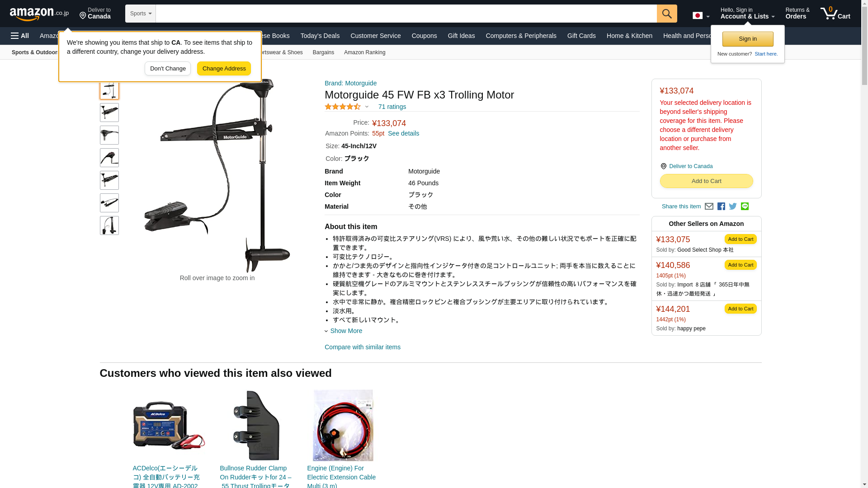Expand the Sports search category dropdown
Image resolution: width=868 pixels, height=488 pixels.
141,14
